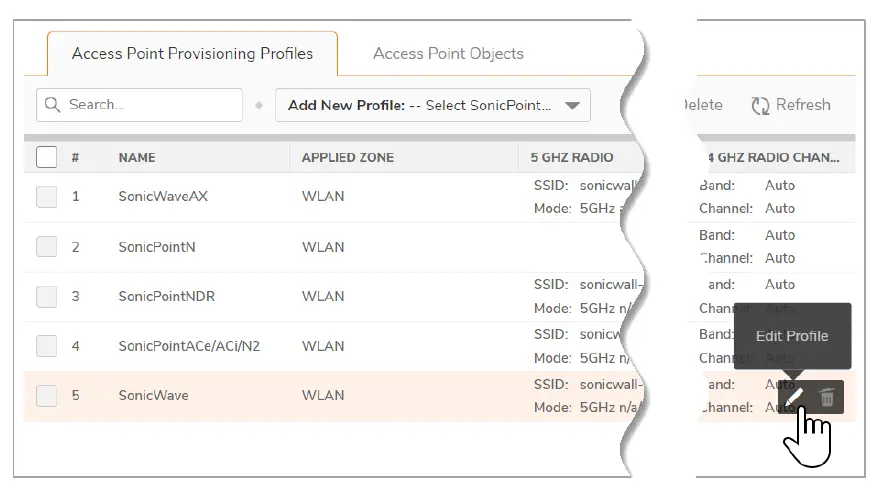This screenshot has height=489, width=890.
Task: Click WLAN zone in SonicPointN row
Action: [x=323, y=247]
